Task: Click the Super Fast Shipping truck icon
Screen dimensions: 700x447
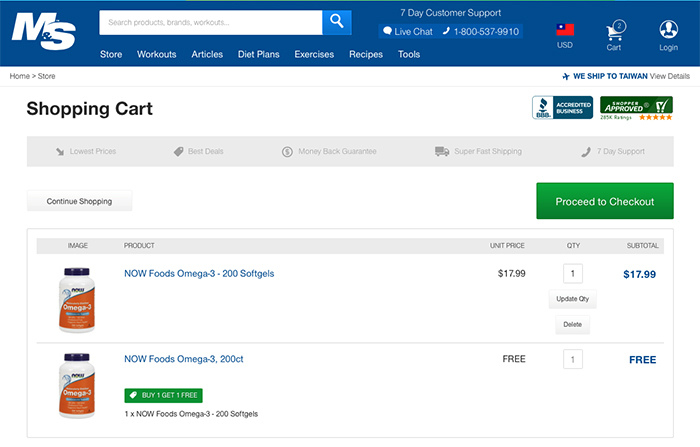Action: [442, 151]
